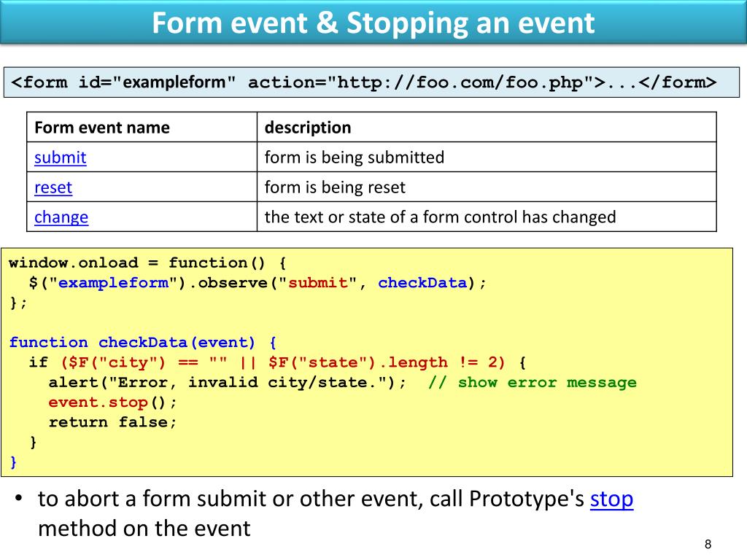Open the change event link
This screenshot has height=560, width=747.
tap(61, 217)
